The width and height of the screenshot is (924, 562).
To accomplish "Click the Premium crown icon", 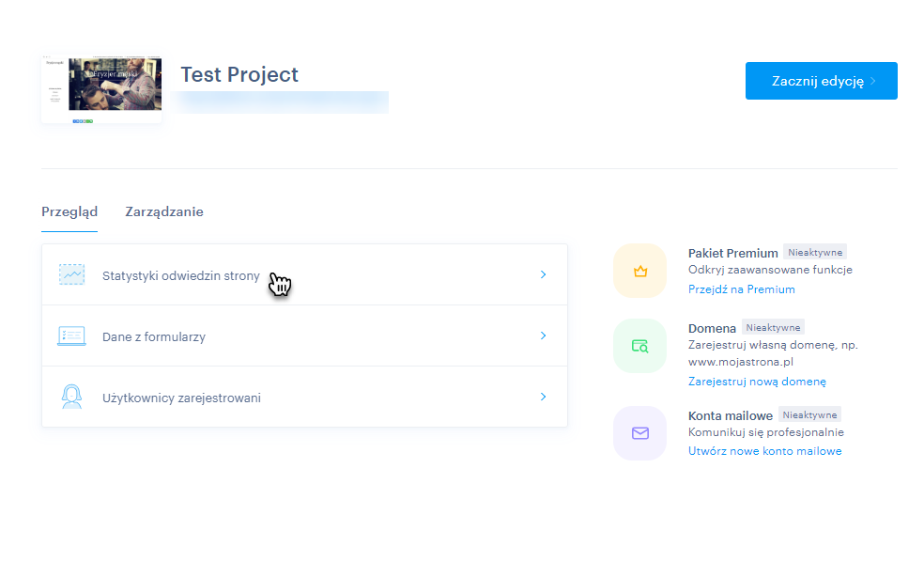I will 640,271.
